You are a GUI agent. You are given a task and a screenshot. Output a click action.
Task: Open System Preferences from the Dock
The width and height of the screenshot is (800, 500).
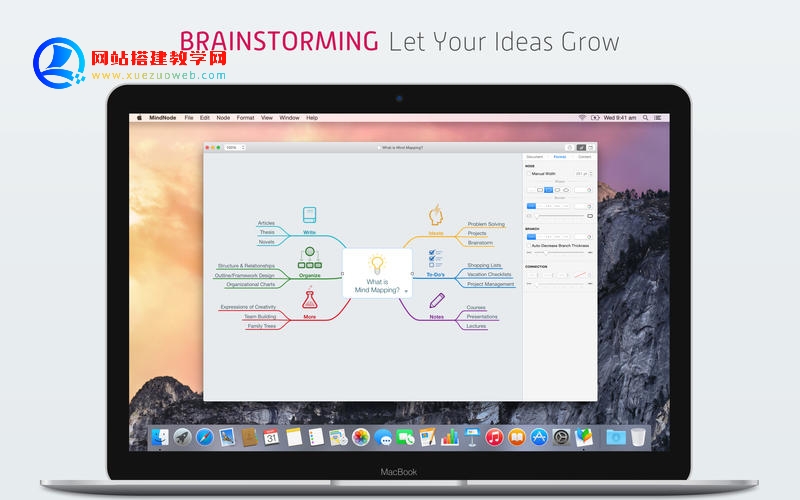click(x=561, y=437)
